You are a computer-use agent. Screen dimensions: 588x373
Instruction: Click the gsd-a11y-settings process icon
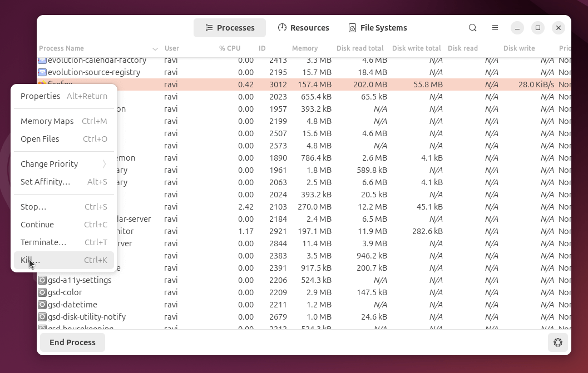[x=42, y=280]
